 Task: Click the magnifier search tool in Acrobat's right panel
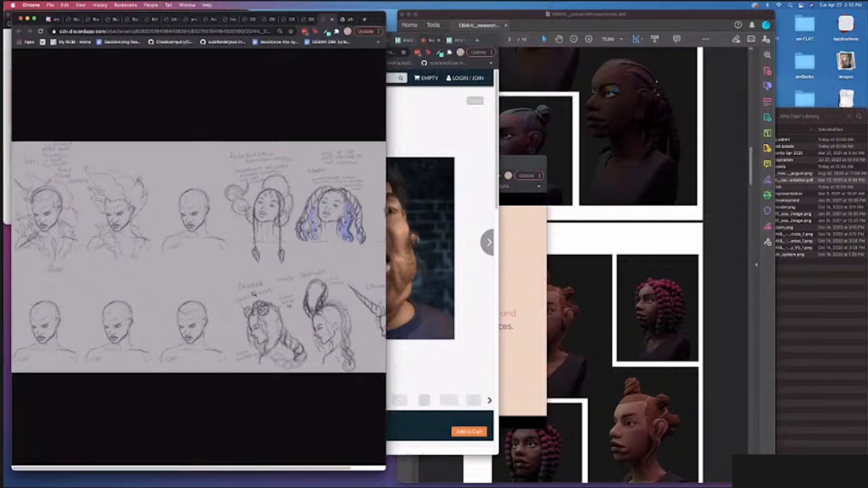click(767, 55)
